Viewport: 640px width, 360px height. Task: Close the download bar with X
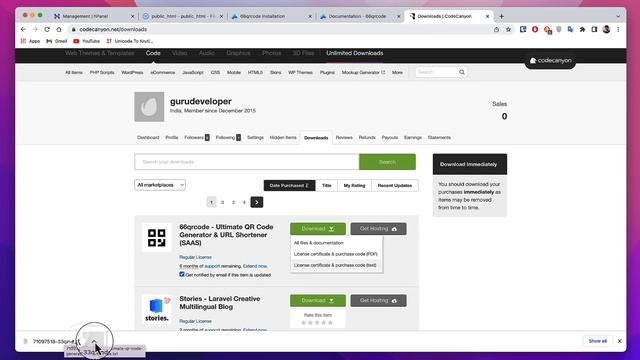[x=620, y=341]
